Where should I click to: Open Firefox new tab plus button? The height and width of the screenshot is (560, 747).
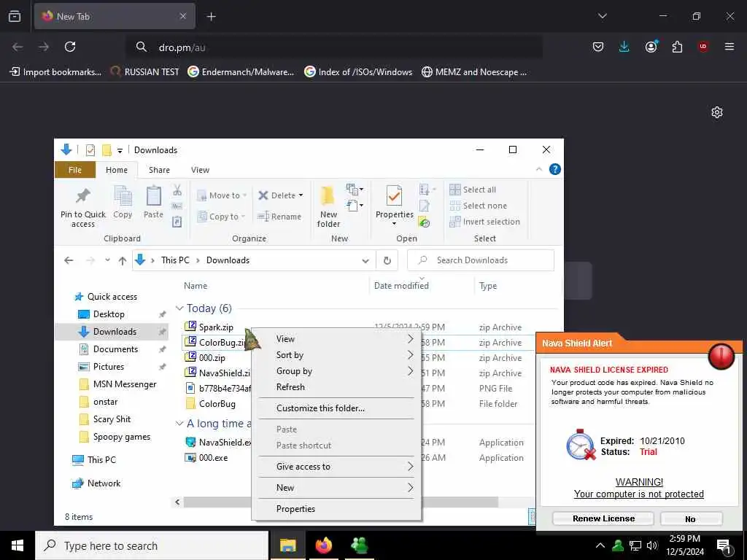[211, 17]
